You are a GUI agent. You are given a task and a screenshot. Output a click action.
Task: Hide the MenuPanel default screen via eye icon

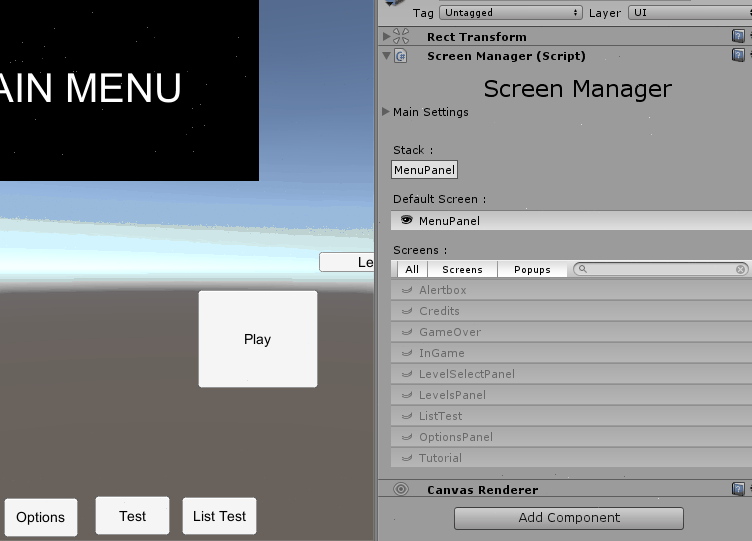[x=407, y=220]
